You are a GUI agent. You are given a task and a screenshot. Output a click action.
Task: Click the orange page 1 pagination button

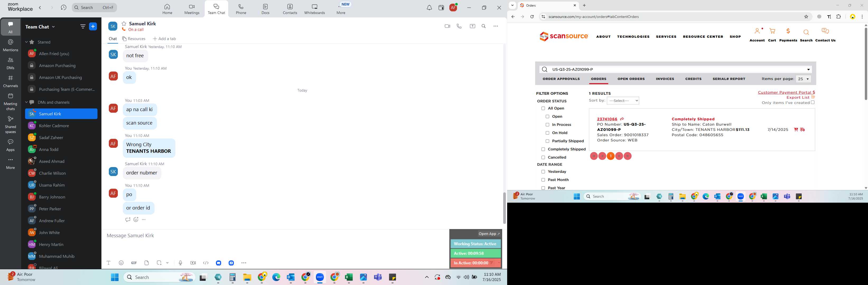coord(610,156)
